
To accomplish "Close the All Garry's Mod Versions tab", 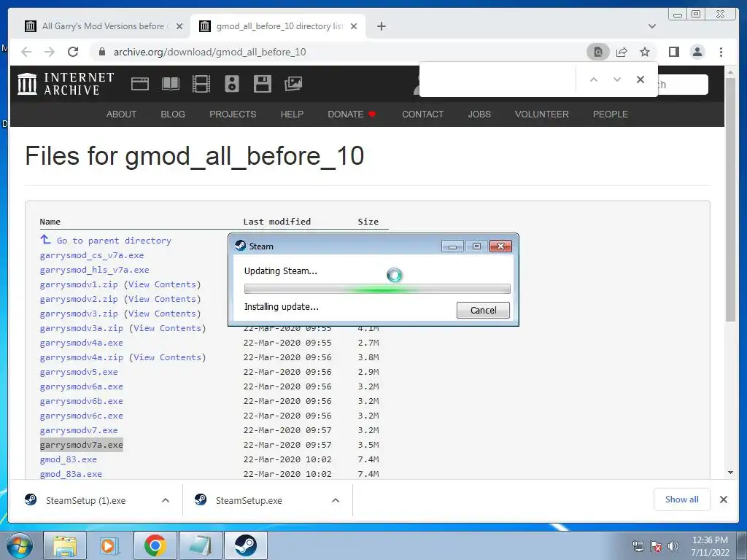I will point(179,26).
